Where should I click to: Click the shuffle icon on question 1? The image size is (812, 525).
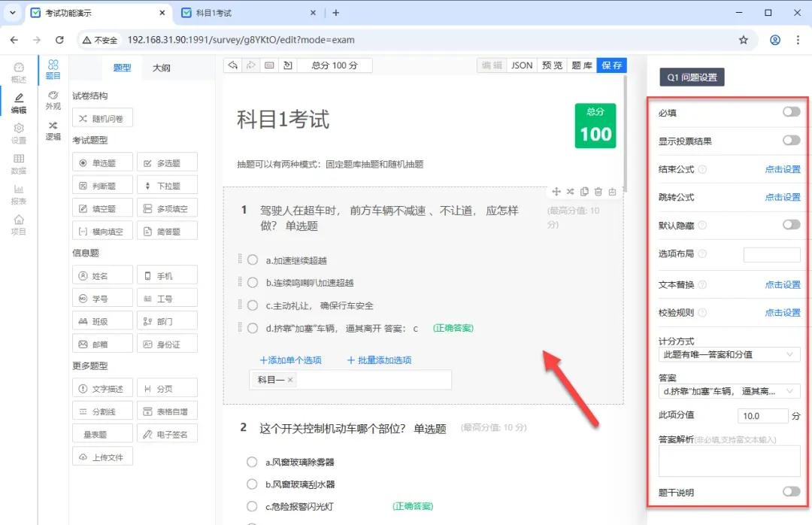(571, 192)
